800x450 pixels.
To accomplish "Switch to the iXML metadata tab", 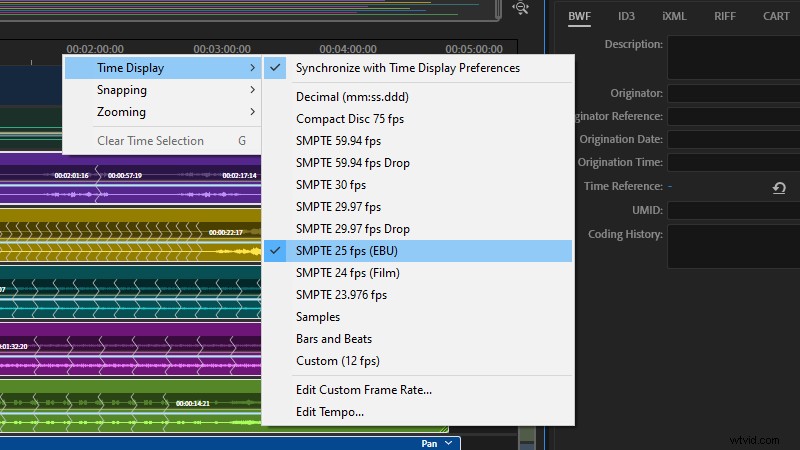I will (x=674, y=16).
